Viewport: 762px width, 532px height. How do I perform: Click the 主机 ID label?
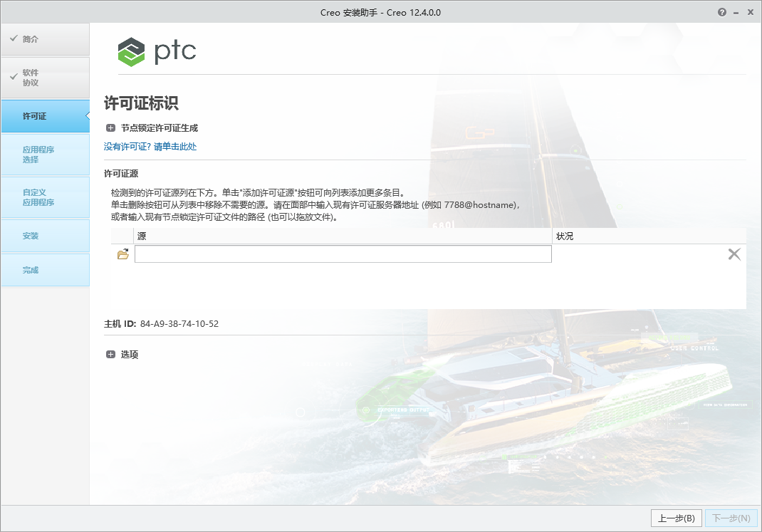coord(120,323)
